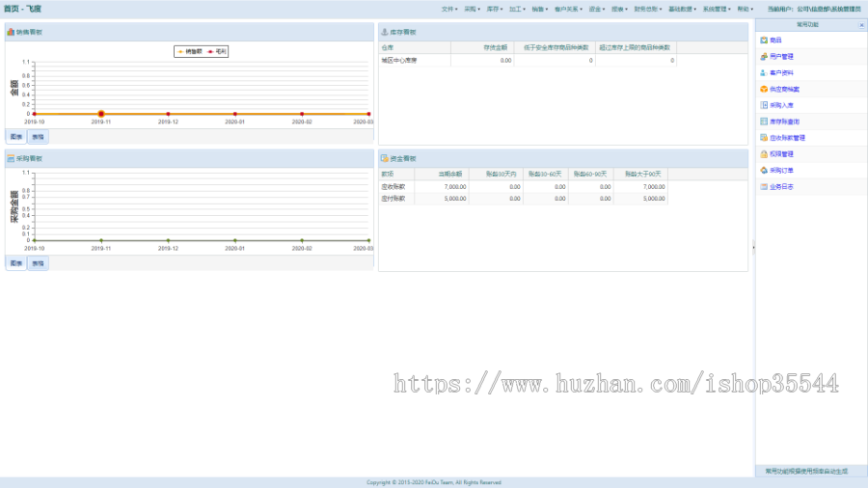
Task: Click the 2020-01 point on purchase chart
Action: pos(235,241)
